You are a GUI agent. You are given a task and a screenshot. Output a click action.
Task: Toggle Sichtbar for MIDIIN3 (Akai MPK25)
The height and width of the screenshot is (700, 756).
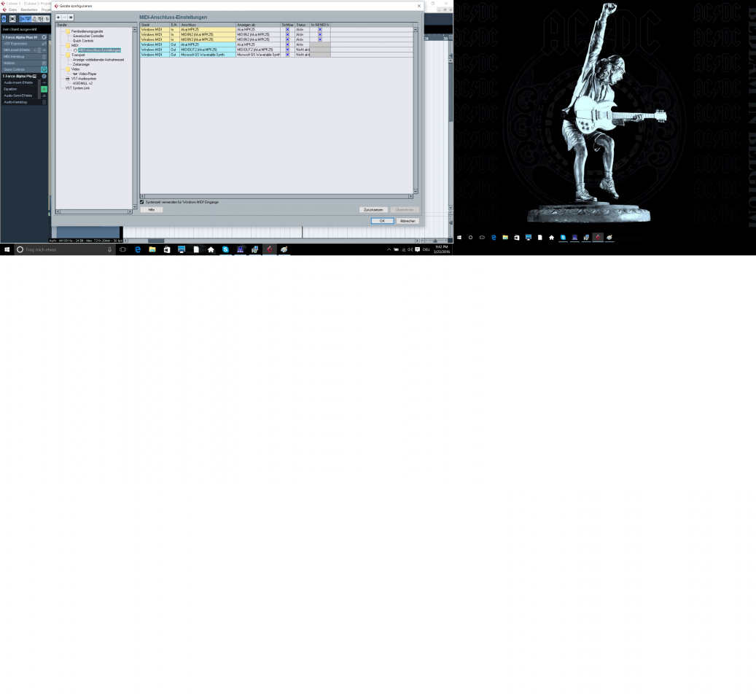(288, 39)
